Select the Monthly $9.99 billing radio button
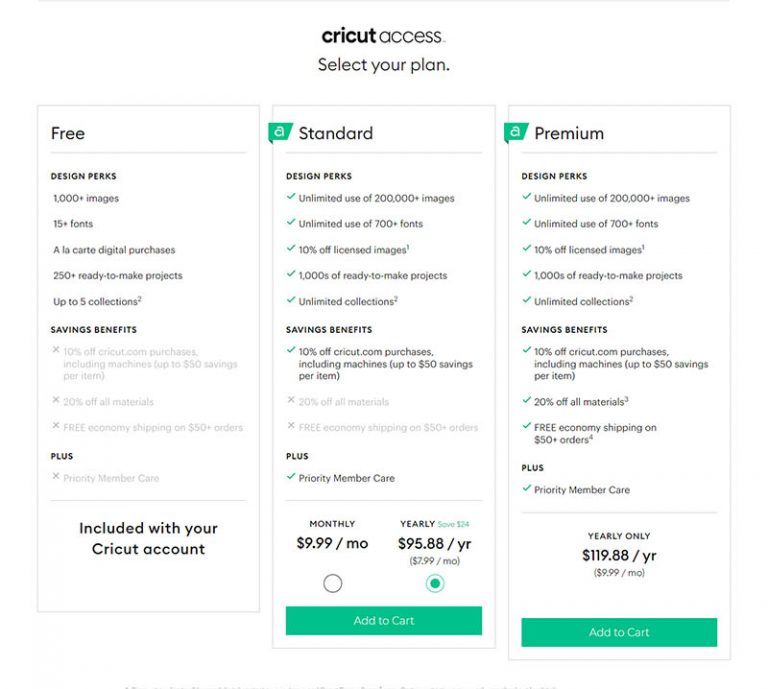The image size is (768, 689). [x=333, y=583]
